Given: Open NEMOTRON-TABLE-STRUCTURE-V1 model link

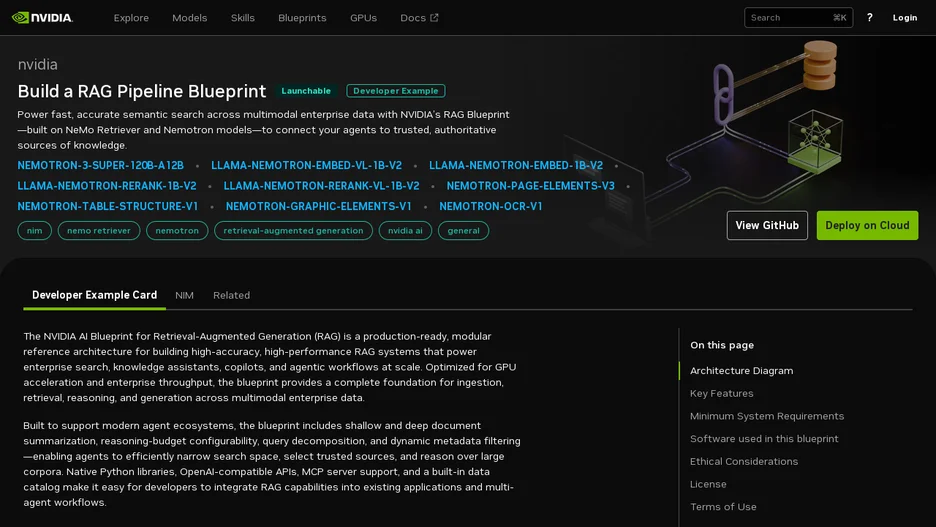Looking at the screenshot, I should click(107, 206).
